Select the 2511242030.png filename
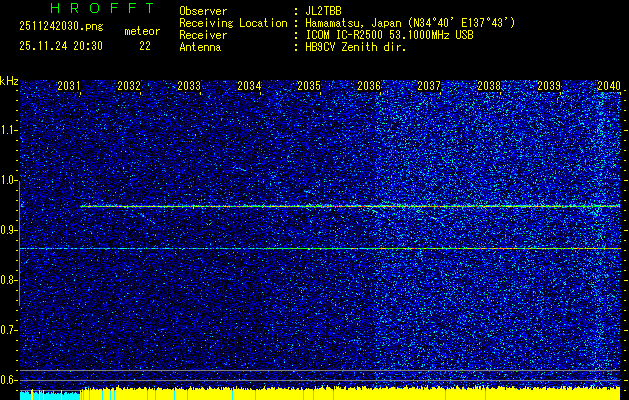629x400 pixels. coord(58,27)
